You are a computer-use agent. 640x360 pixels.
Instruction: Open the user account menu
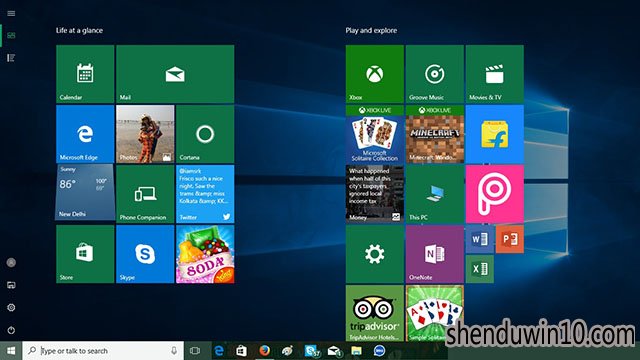tap(11, 263)
